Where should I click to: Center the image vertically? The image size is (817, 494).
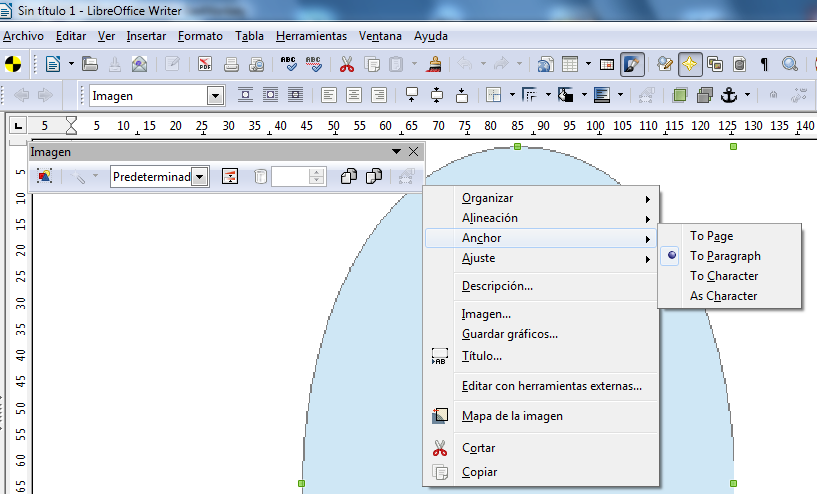[x=437, y=95]
